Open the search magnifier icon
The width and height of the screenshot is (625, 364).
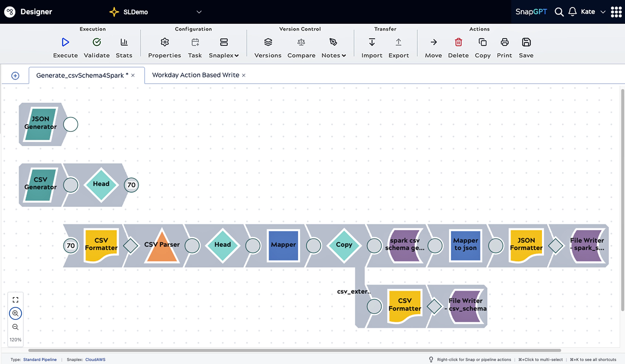(x=559, y=12)
